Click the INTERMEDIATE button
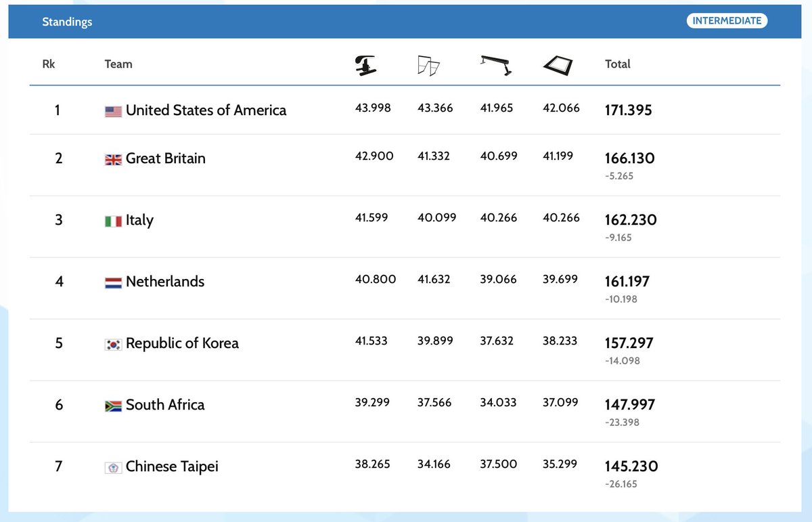812x522 pixels. pos(727,20)
